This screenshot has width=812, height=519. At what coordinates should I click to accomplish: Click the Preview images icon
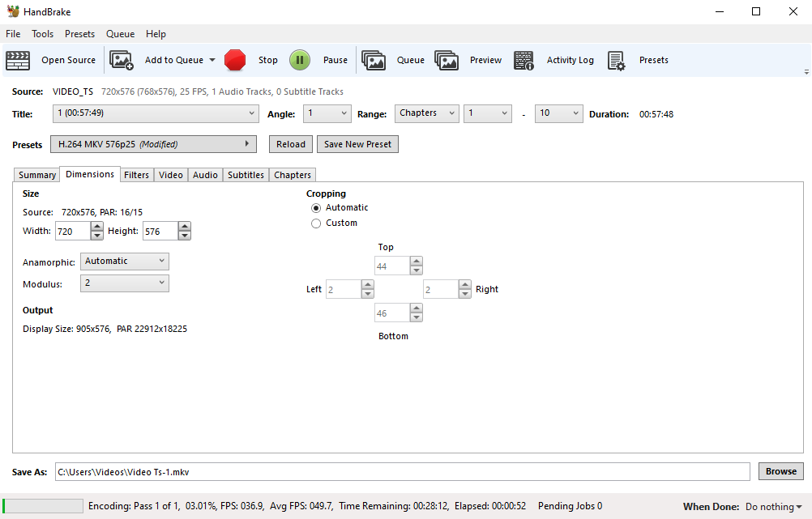point(447,61)
